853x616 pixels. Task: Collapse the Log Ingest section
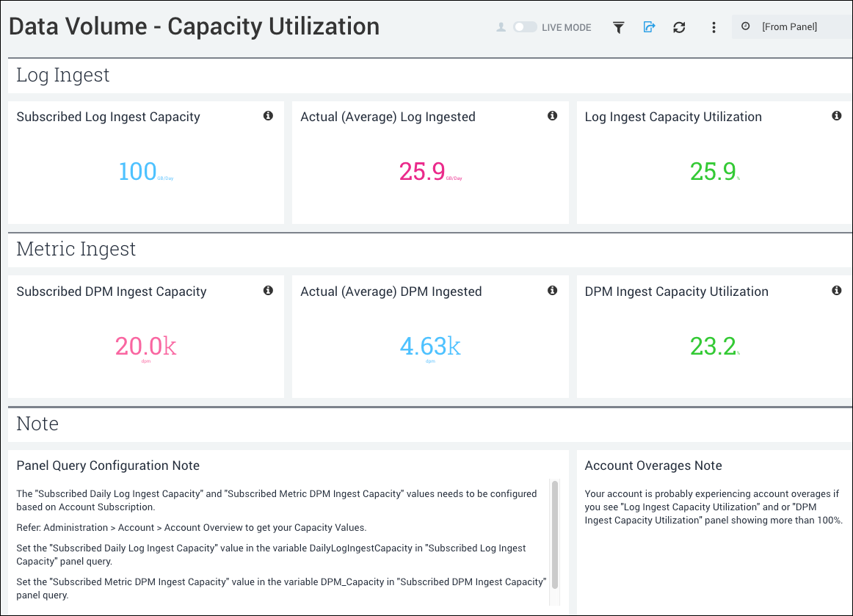[x=62, y=75]
